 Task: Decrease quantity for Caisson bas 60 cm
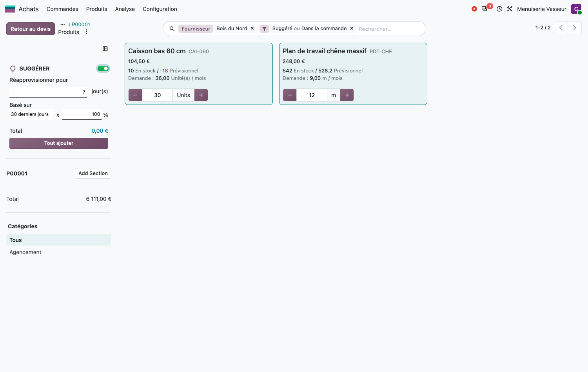(135, 95)
